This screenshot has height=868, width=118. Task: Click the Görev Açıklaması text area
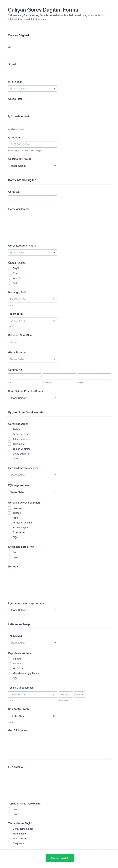pos(59,225)
